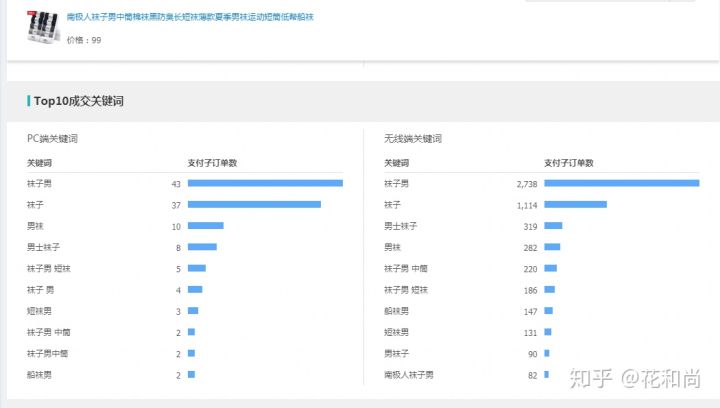Open the 南极人袜子男中筒 product title link
This screenshot has height=408, width=720.
(x=190, y=17)
